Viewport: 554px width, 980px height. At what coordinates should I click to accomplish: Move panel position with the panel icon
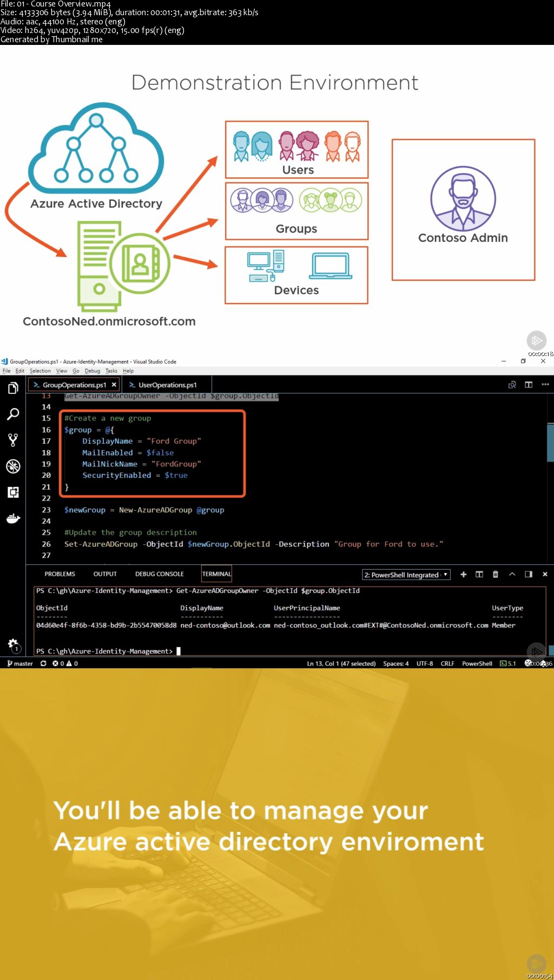click(x=529, y=574)
